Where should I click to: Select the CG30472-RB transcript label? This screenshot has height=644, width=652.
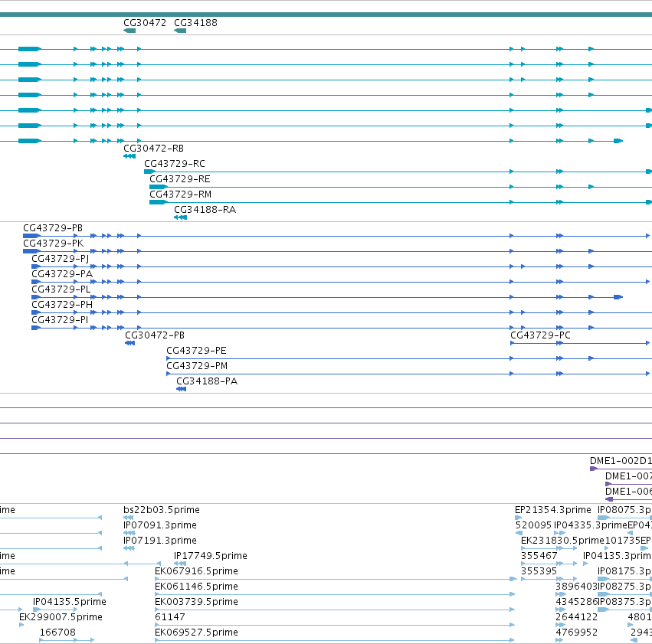[x=153, y=149]
